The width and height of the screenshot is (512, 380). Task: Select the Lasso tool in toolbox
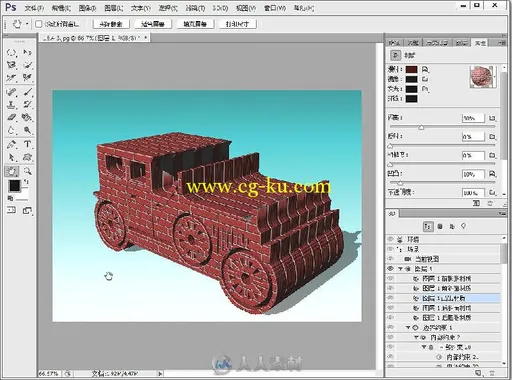[x=12, y=65]
